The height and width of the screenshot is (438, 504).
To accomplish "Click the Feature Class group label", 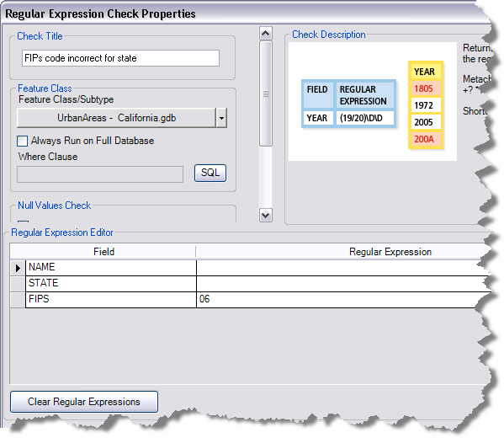I will tap(45, 88).
